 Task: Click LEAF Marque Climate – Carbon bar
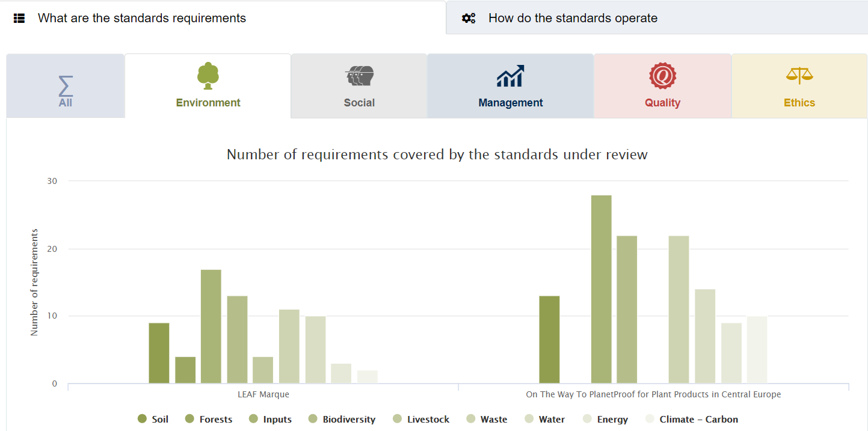point(368,377)
